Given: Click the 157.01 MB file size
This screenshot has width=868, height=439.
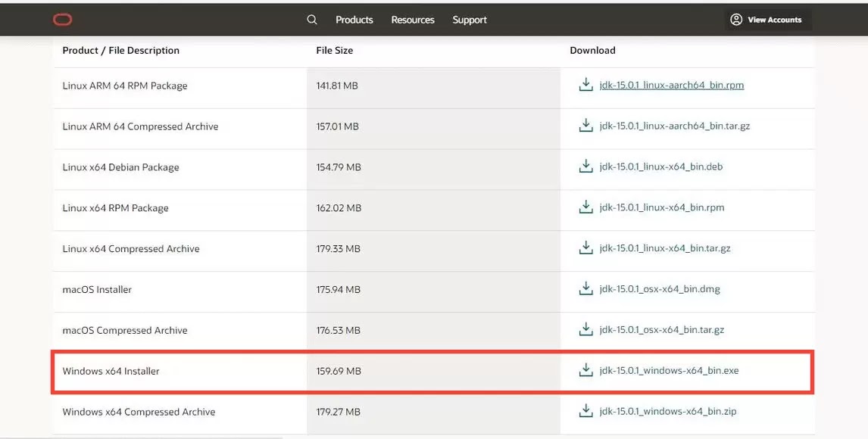Looking at the screenshot, I should coord(338,126).
